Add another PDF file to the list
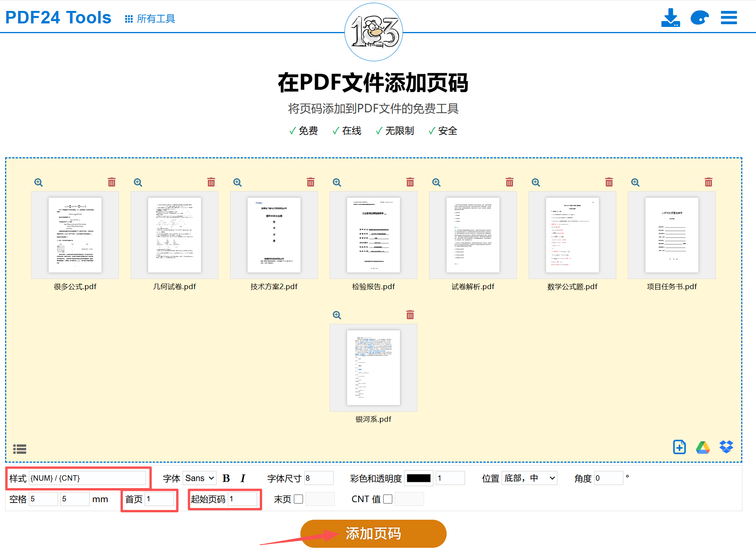Image resolution: width=756 pixels, height=556 pixels. pos(679,447)
